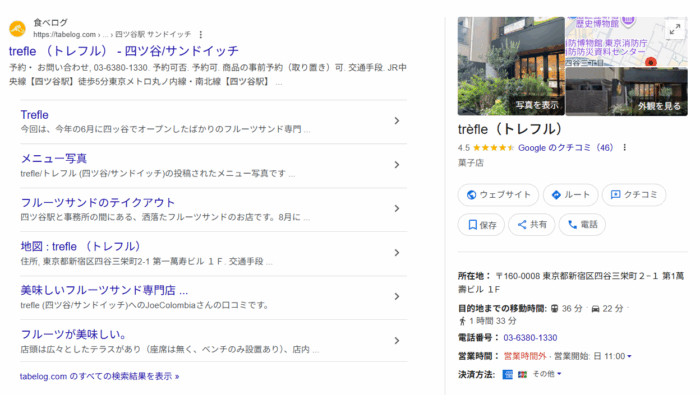The width and height of the screenshot is (700, 395).
Task: Get directions with the ルート button
Action: (571, 195)
